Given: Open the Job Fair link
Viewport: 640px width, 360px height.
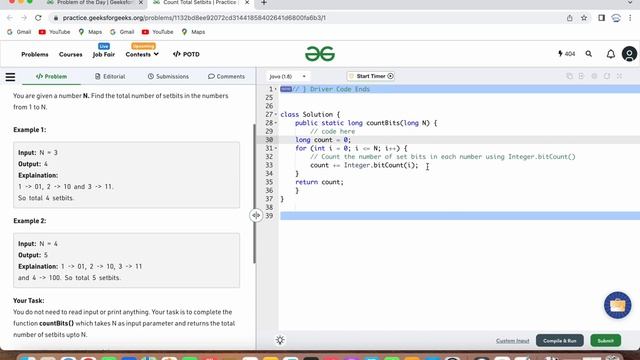Looking at the screenshot, I should [x=104, y=54].
